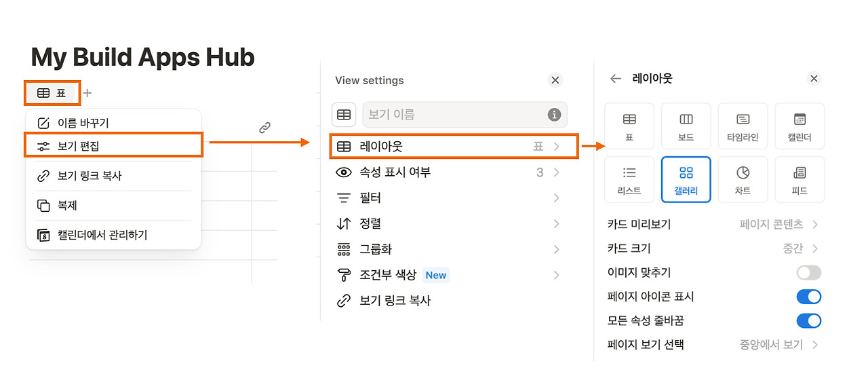Enable the 이미지 맞추기 toggle

pos(808,273)
